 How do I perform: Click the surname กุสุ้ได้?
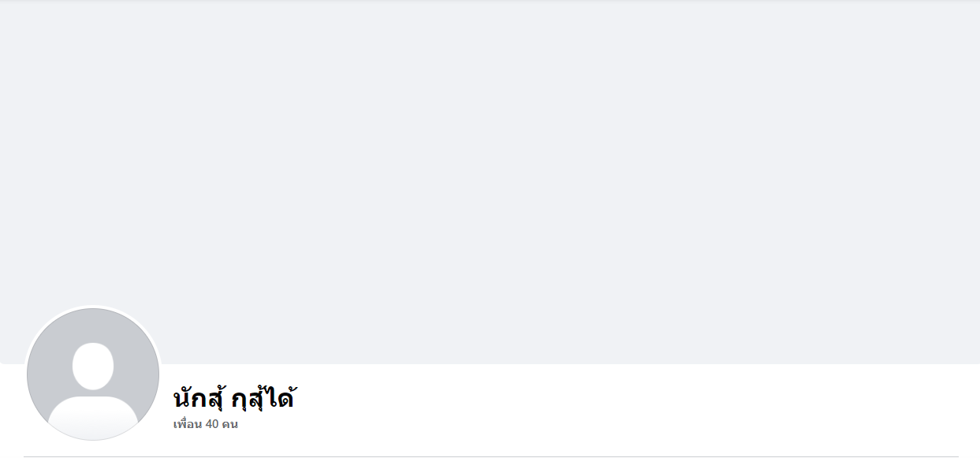coord(263,399)
